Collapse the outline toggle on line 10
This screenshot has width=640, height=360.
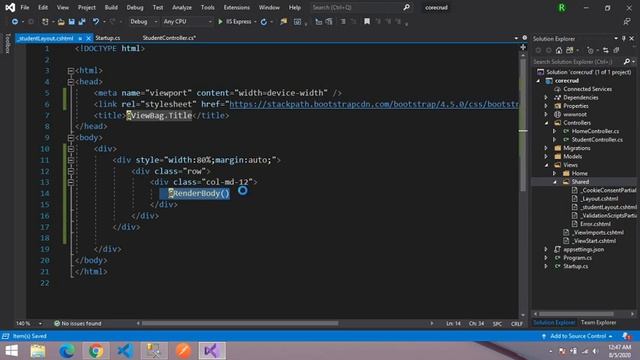71,149
